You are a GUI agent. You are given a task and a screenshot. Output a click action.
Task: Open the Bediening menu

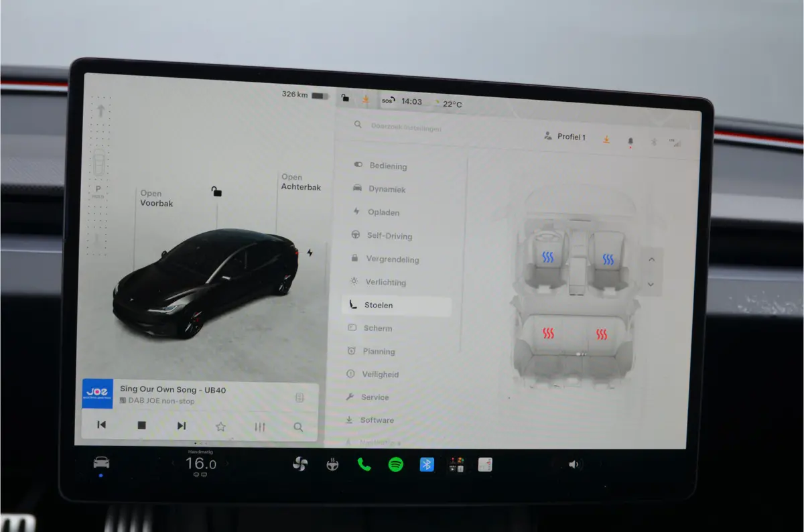(380, 165)
